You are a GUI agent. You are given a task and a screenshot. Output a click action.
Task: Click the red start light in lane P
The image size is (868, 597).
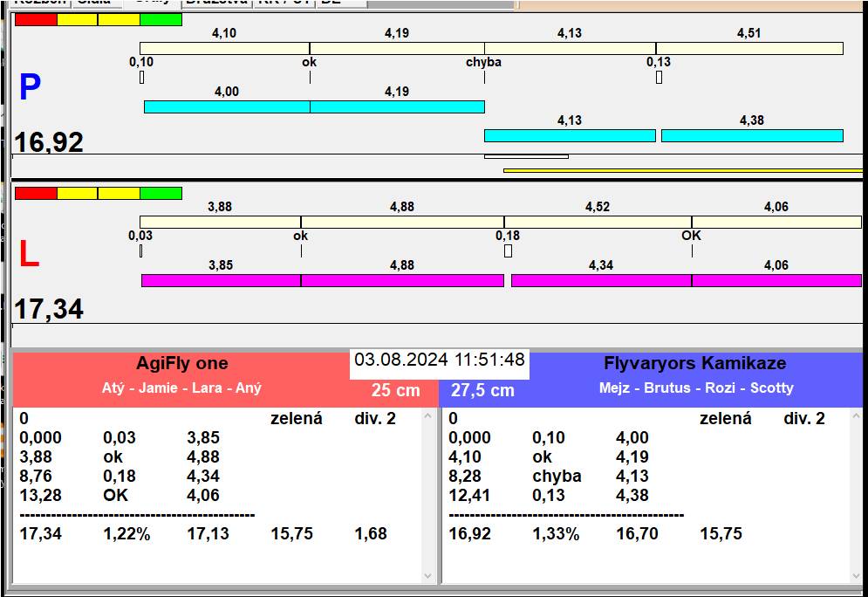coord(36,19)
